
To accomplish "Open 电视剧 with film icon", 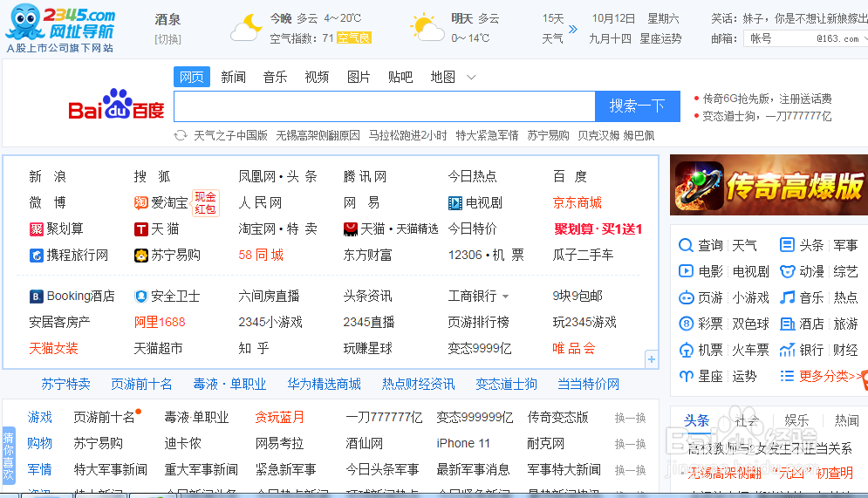I will coord(475,203).
